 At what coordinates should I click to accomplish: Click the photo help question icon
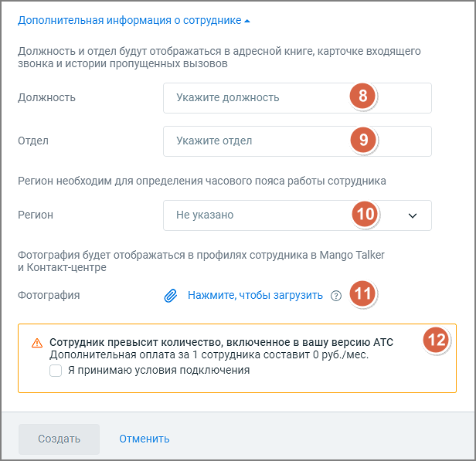(x=336, y=296)
